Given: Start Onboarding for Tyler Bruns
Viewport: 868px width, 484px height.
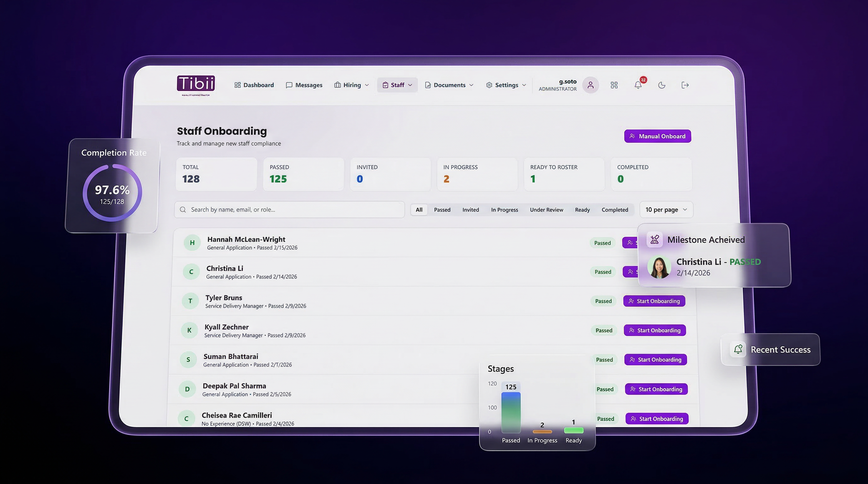Looking at the screenshot, I should pos(654,301).
